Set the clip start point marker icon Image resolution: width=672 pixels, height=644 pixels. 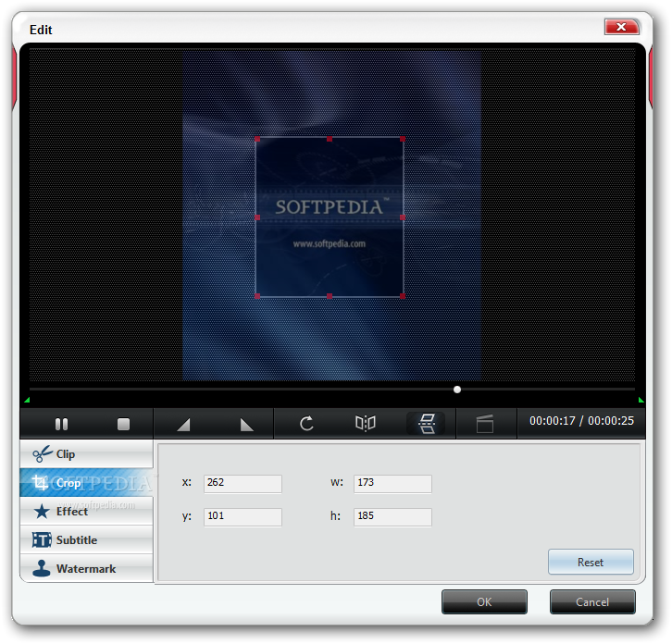184,425
